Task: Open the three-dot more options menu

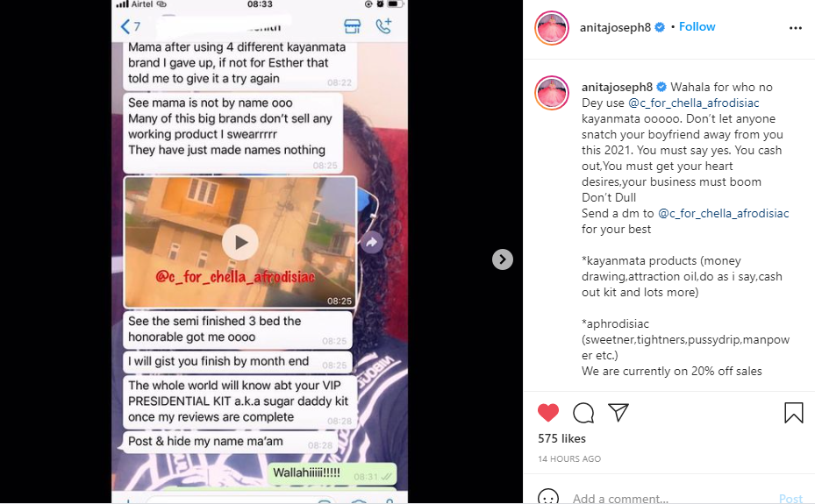Action: point(795,28)
